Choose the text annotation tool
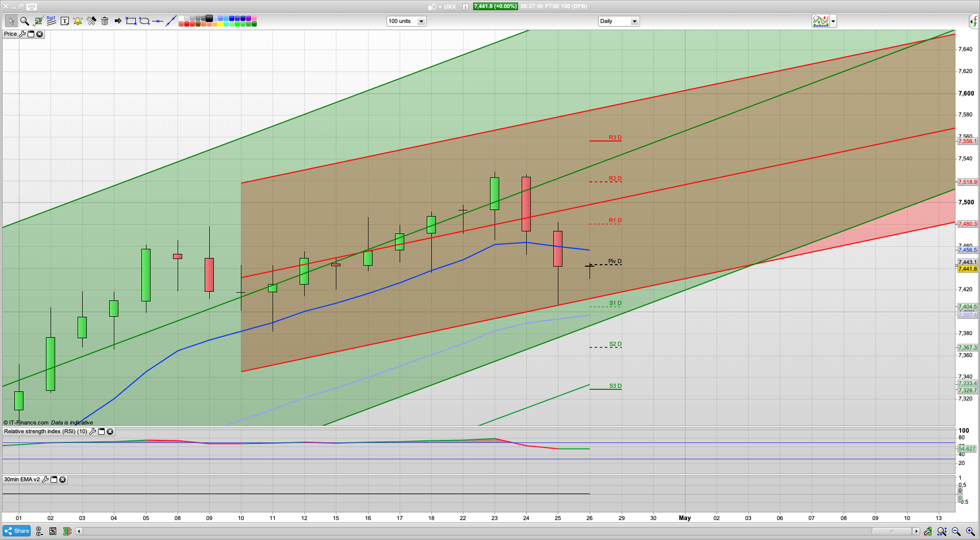Viewport: 980px width, 540px height. coord(65,21)
